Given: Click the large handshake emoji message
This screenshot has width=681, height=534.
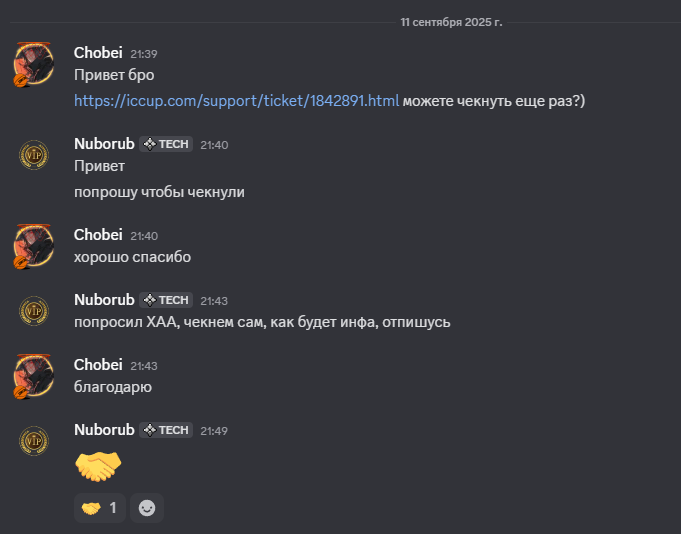Looking at the screenshot, I should coord(98,466).
